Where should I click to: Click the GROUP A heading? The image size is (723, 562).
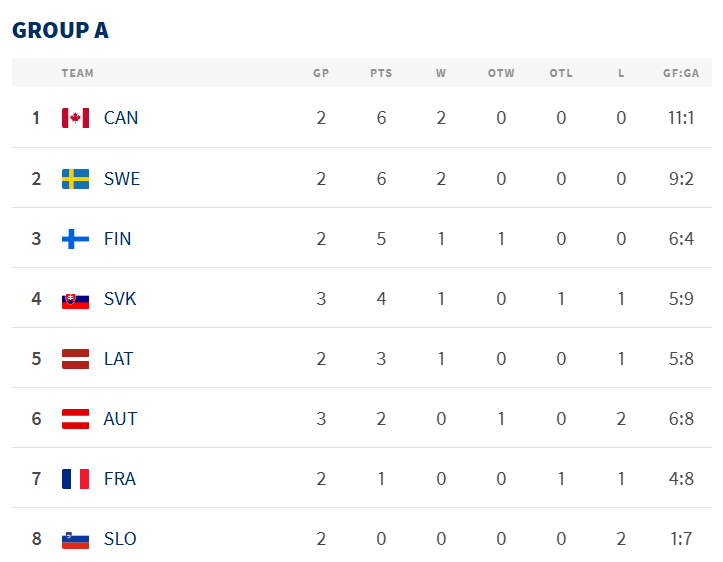point(60,30)
